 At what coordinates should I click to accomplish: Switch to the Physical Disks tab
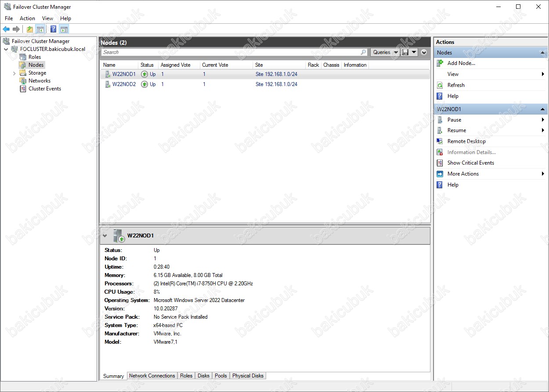(248, 376)
